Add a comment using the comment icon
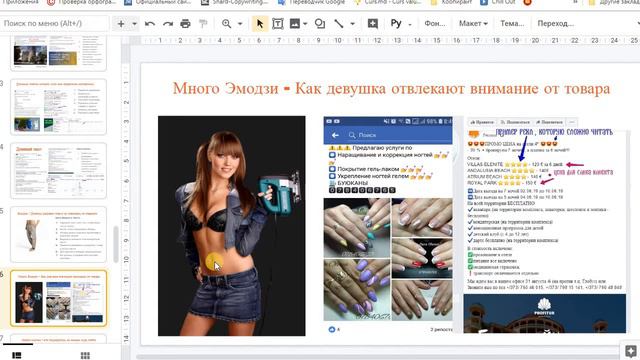The height and width of the screenshot is (360, 640). [373, 24]
